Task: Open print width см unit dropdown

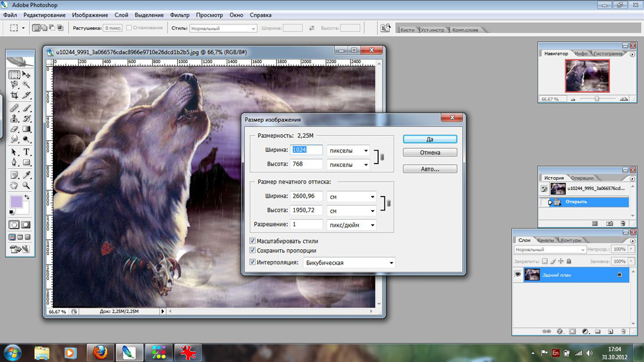Action: tap(352, 197)
